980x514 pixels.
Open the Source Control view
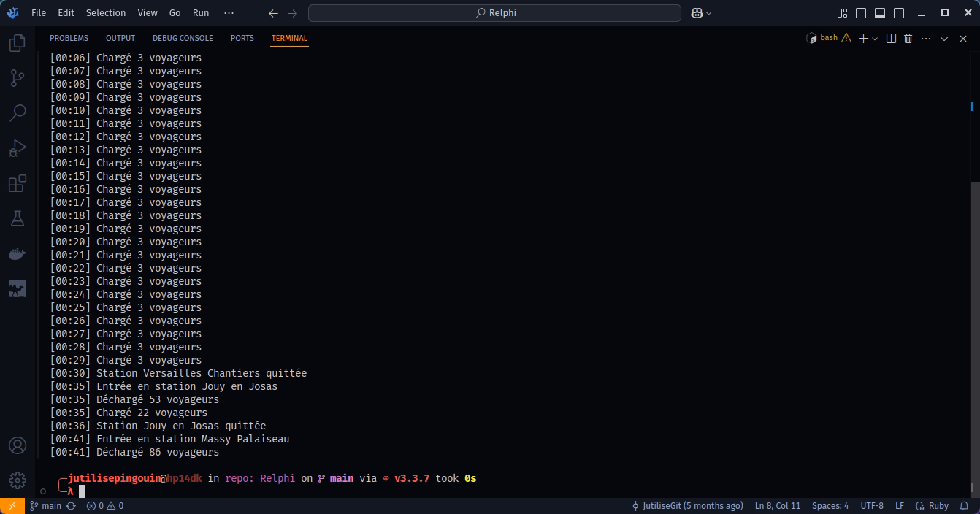[17, 78]
